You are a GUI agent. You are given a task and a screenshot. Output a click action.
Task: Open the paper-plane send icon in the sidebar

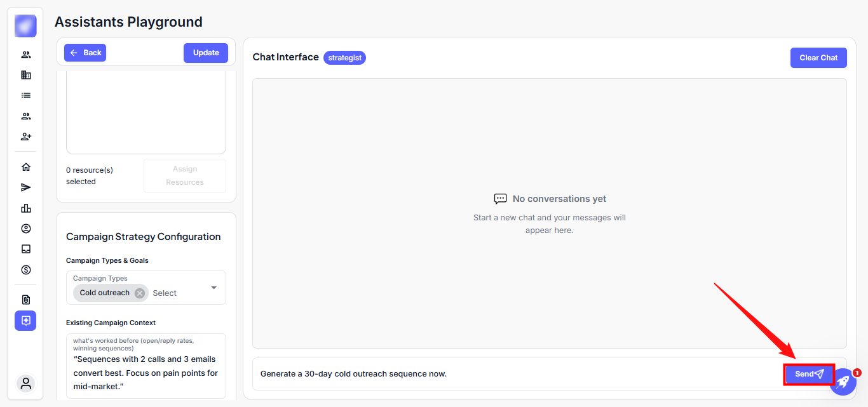tap(26, 187)
